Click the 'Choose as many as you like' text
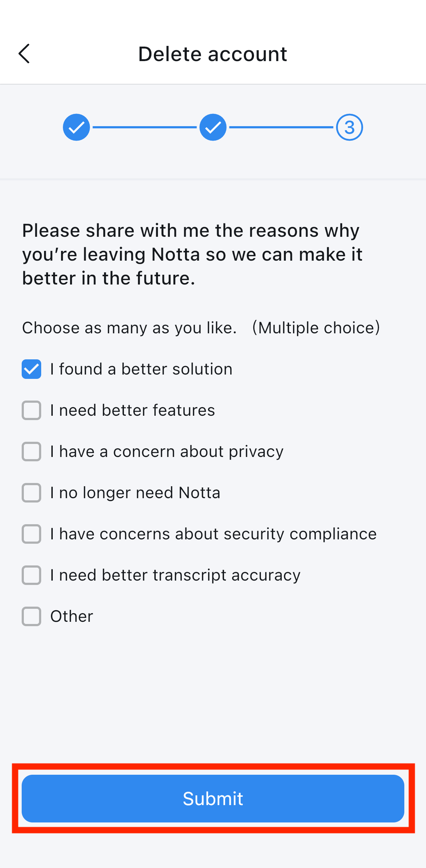426x868 pixels. coord(129,328)
